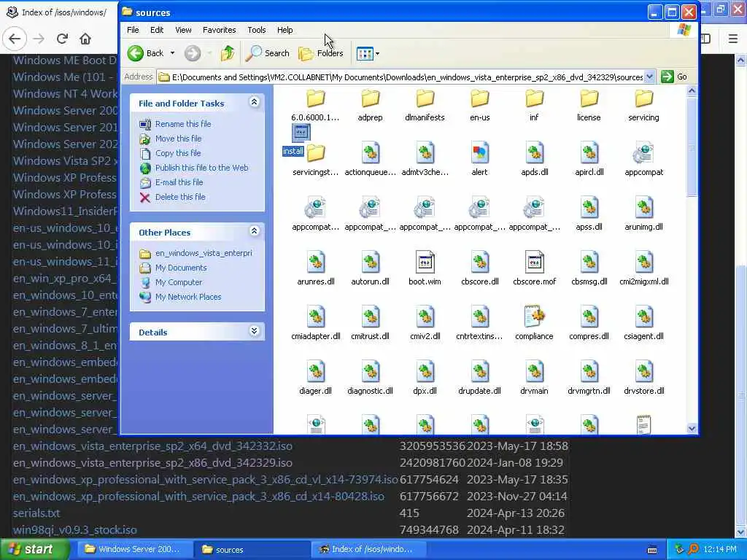
Task: Select the autorun.dll file
Action: click(x=370, y=269)
